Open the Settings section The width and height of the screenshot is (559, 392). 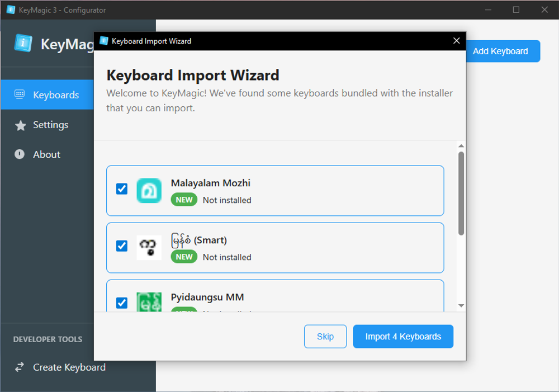47,125
